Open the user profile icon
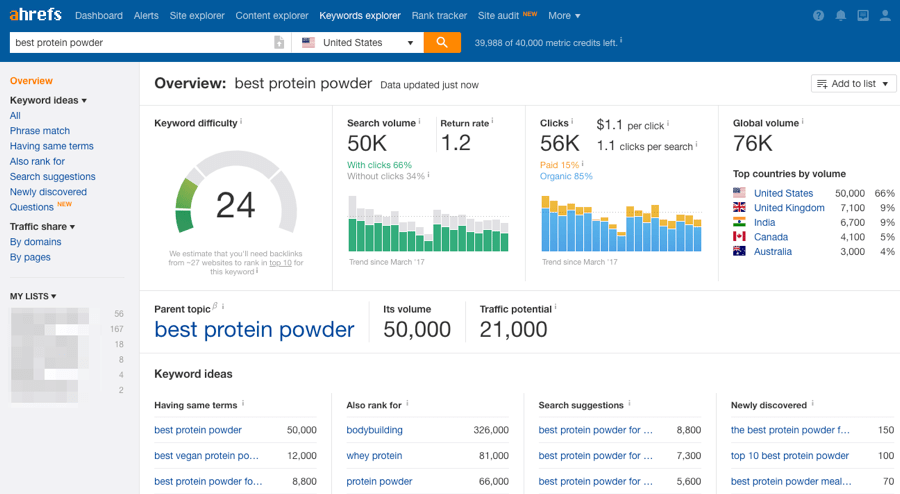The image size is (900, 494). pos(885,16)
